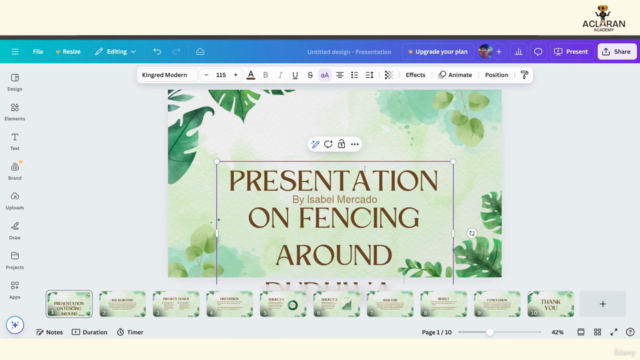640x360 pixels.
Task: Toggle bold formatting
Action: pyautogui.click(x=266, y=75)
